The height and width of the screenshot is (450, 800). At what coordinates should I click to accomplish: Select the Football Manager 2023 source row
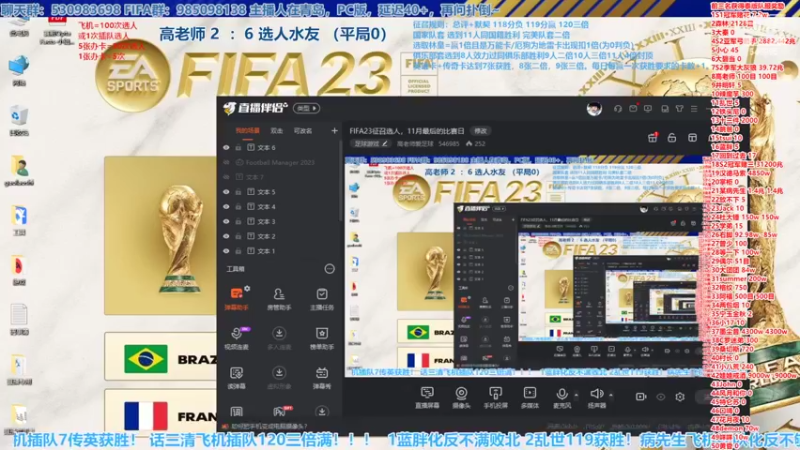[280, 162]
